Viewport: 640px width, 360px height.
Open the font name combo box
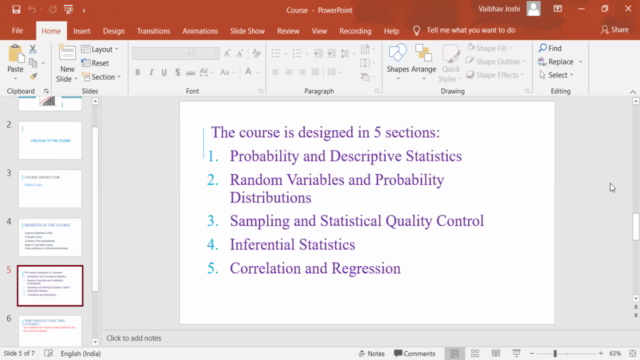click(162, 53)
